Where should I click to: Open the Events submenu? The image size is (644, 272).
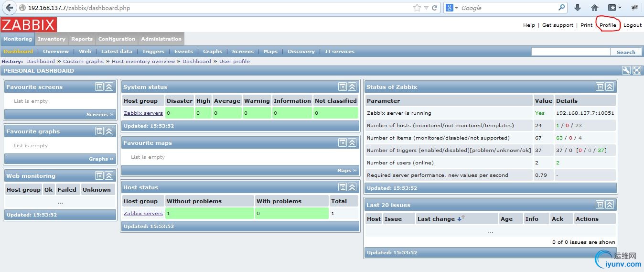pos(184,52)
